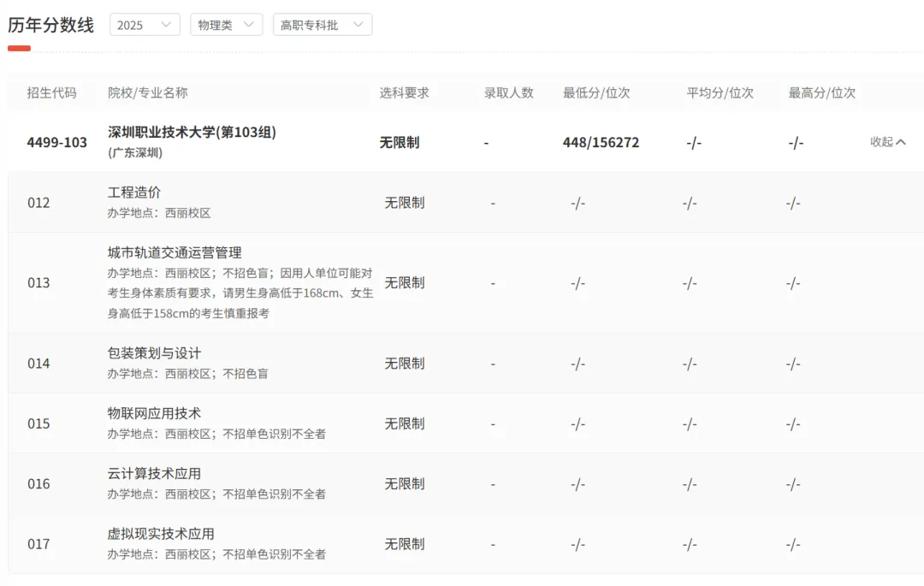Select the 物联网应用技术 major
Viewport: 924px width, 586px height.
point(154,413)
